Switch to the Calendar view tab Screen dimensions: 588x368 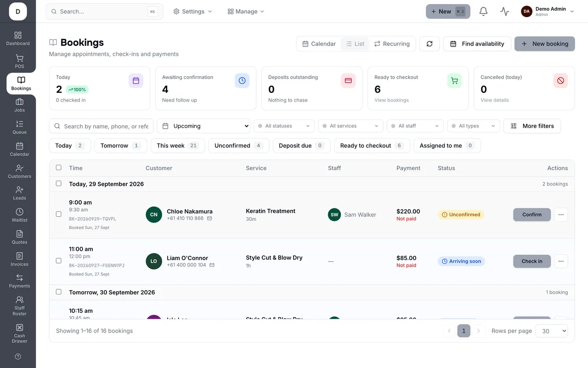319,44
